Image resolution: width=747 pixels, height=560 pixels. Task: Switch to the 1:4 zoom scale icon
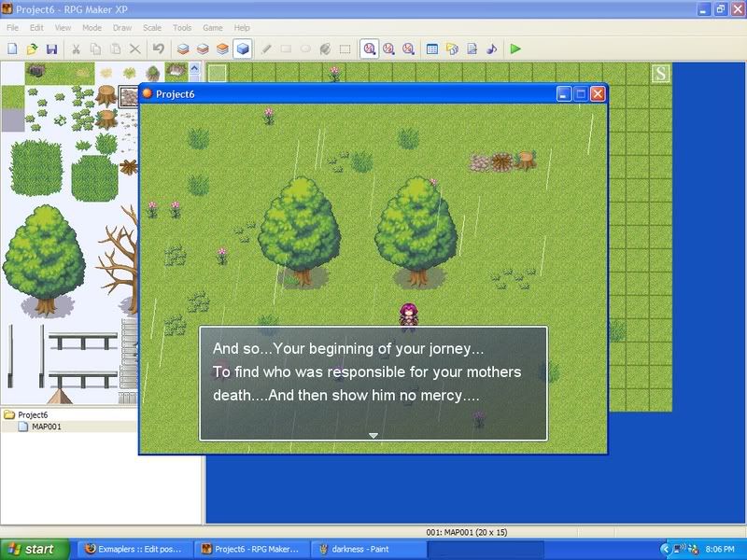[408, 49]
